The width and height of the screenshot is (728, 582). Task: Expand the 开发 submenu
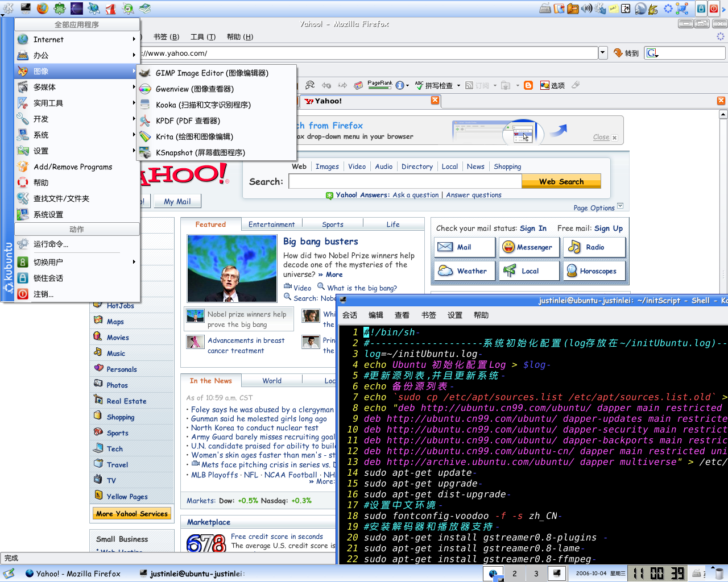[77, 119]
